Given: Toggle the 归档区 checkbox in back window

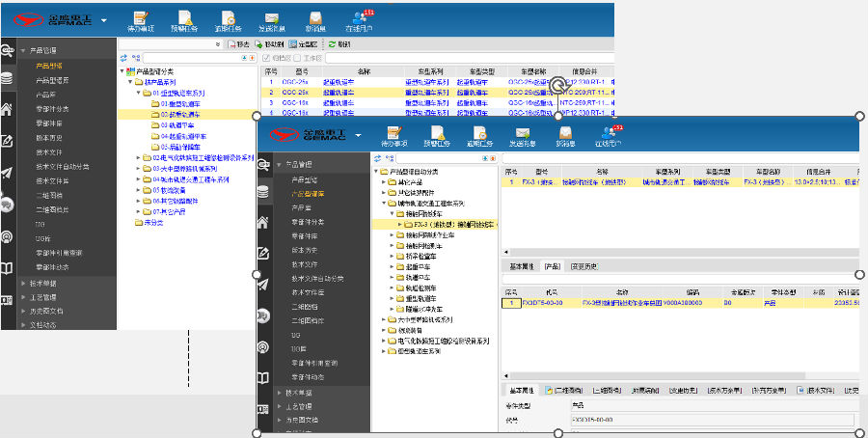Looking at the screenshot, I should 266,58.
